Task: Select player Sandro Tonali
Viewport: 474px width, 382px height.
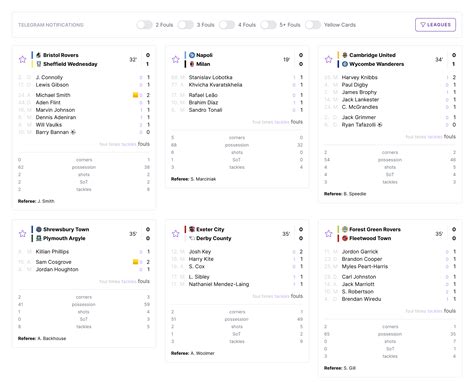Action: (205, 110)
